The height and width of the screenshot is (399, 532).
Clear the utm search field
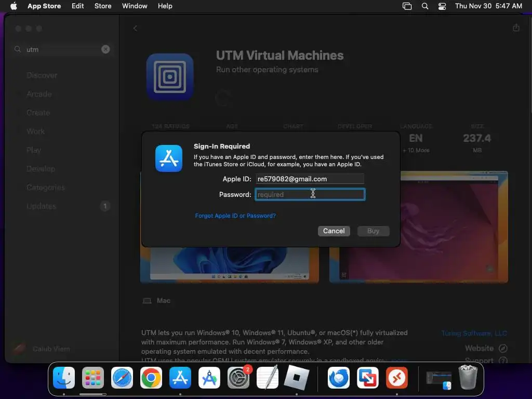(x=105, y=49)
